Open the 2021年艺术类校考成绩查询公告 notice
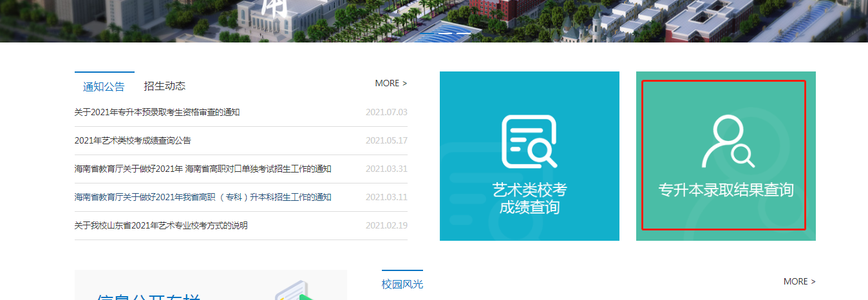This screenshot has height=300, width=868. point(133,140)
